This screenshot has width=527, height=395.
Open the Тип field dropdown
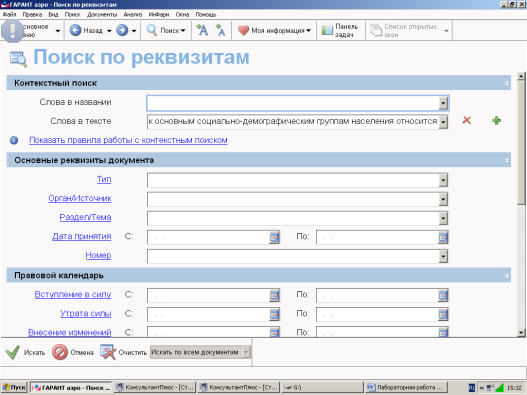443,181
